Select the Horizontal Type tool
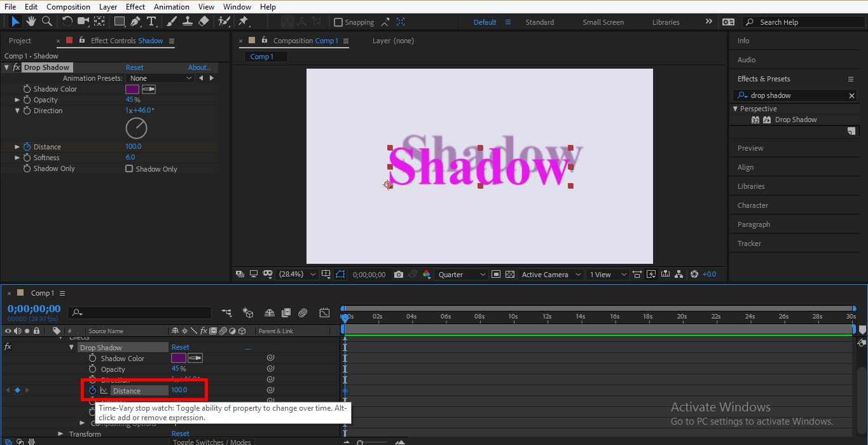The image size is (868, 445). tap(151, 21)
